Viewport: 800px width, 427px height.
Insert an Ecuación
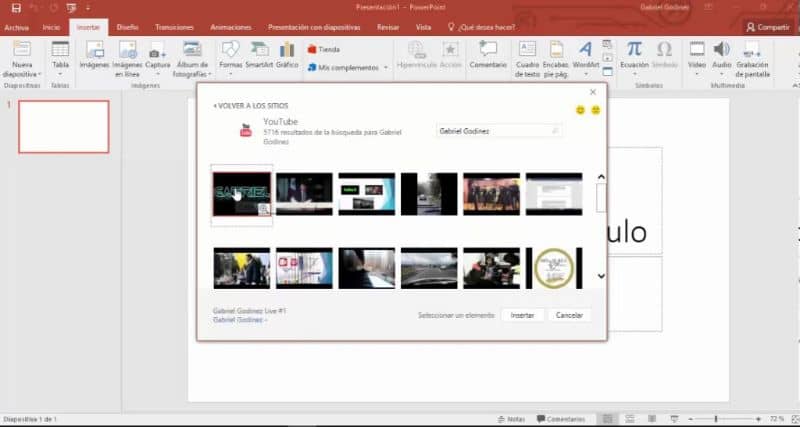pyautogui.click(x=634, y=59)
